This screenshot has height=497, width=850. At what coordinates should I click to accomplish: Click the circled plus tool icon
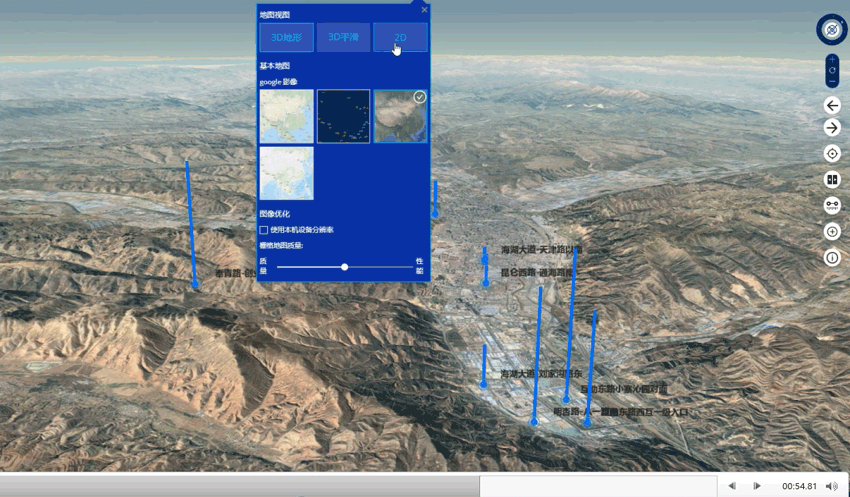click(831, 231)
